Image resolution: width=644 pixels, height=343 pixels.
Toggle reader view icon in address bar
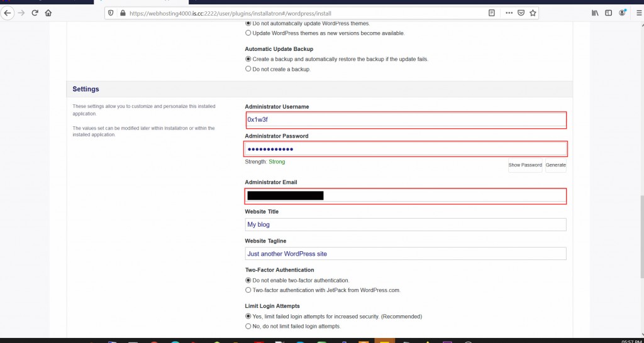click(x=492, y=13)
